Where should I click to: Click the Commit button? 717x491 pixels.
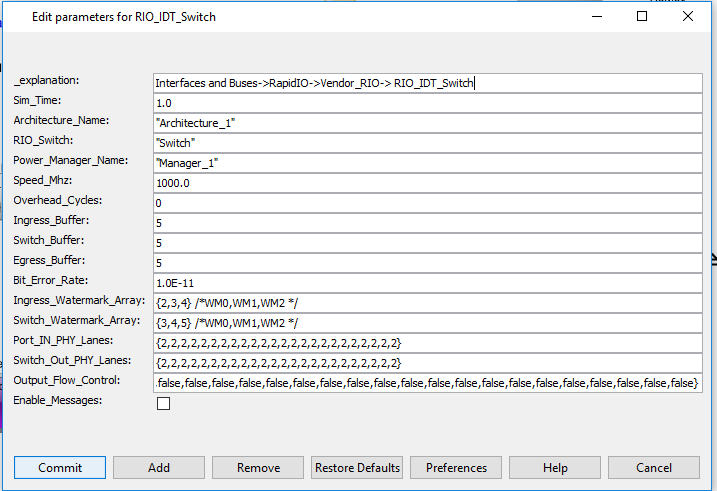pyautogui.click(x=60, y=467)
